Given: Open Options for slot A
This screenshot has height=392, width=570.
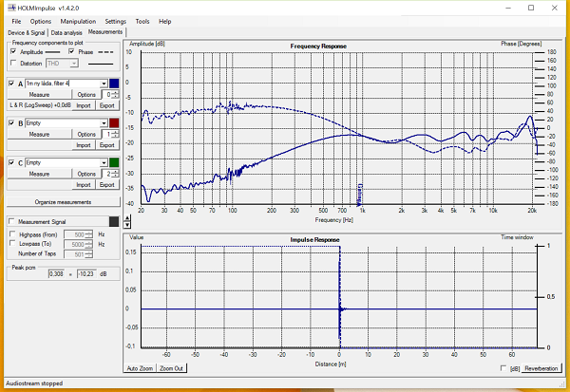Looking at the screenshot, I should [x=86, y=95].
